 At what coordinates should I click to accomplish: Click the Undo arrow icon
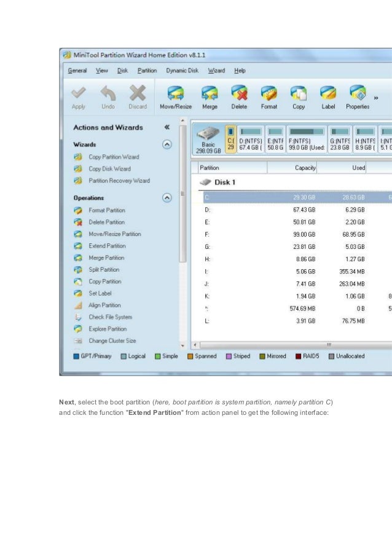tap(108, 93)
